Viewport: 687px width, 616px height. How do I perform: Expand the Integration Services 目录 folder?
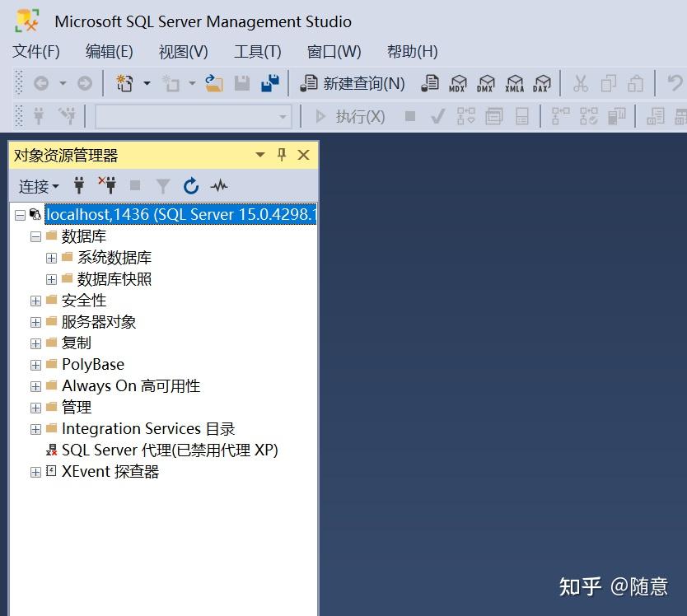[35, 429]
